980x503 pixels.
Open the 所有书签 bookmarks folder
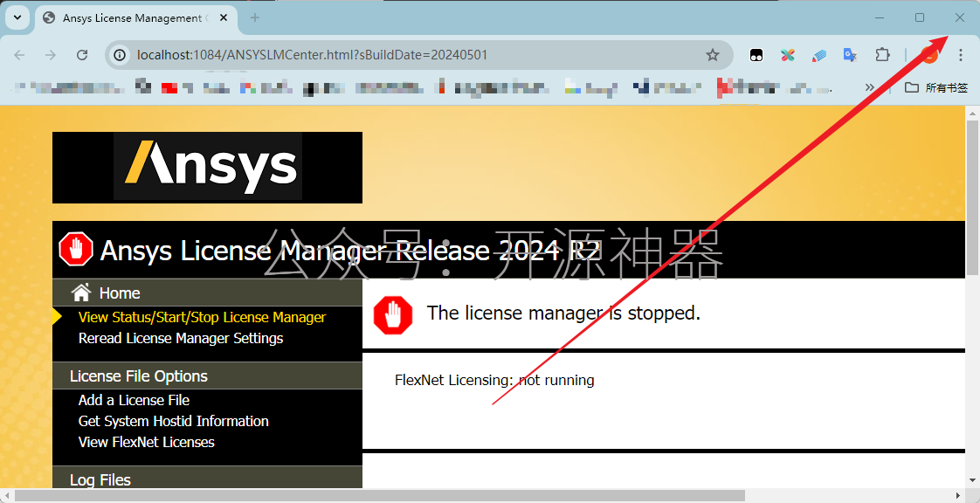click(936, 87)
